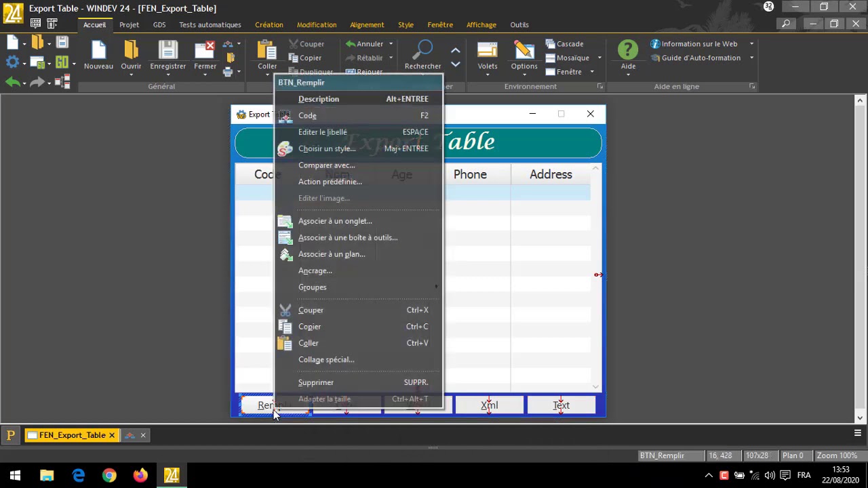Open Firefox from the taskbar

[140, 475]
